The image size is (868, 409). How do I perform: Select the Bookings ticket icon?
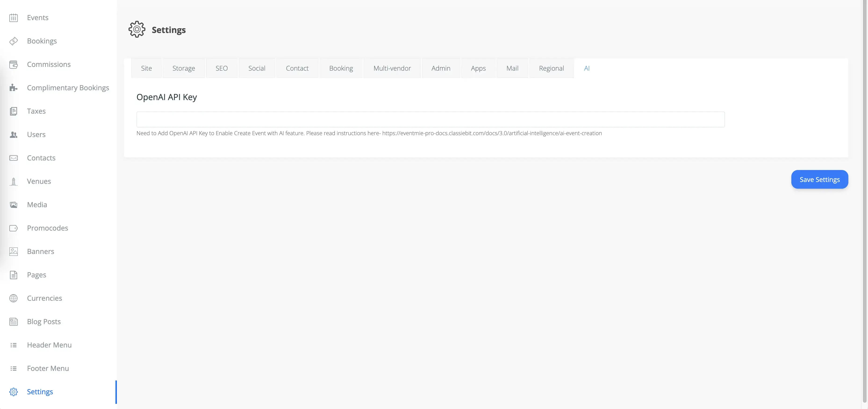click(14, 41)
